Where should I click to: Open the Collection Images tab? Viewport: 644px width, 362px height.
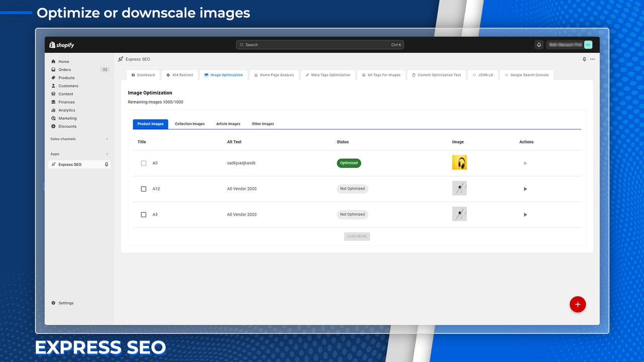click(x=190, y=124)
